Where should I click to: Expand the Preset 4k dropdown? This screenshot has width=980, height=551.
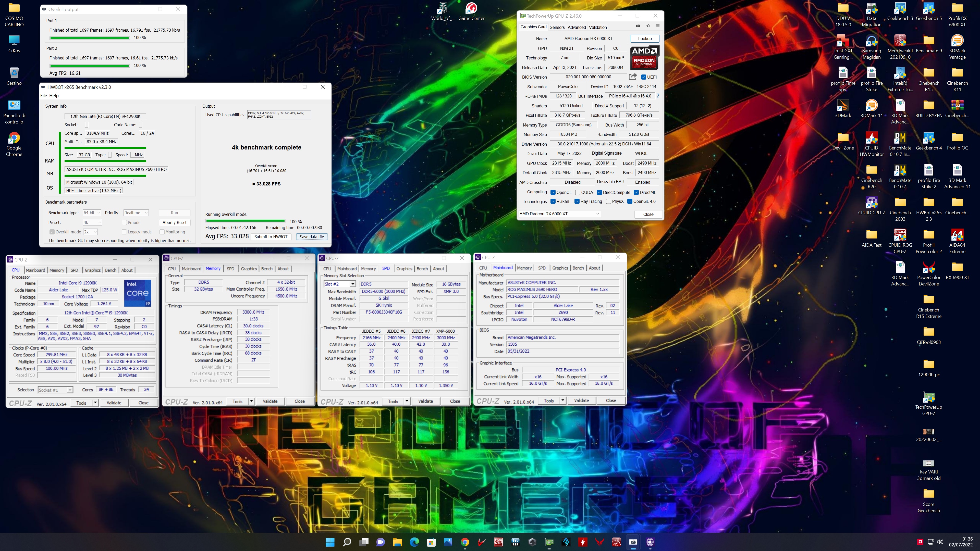92,222
